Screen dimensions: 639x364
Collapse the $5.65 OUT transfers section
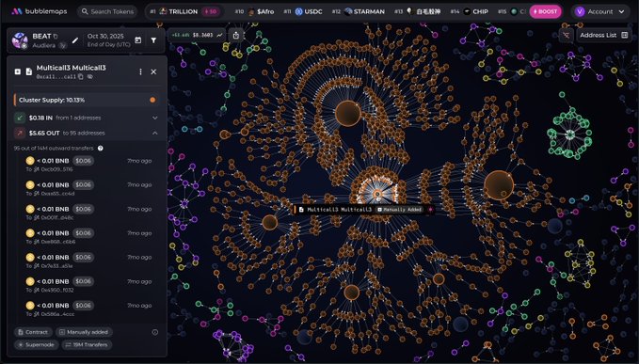86,133
